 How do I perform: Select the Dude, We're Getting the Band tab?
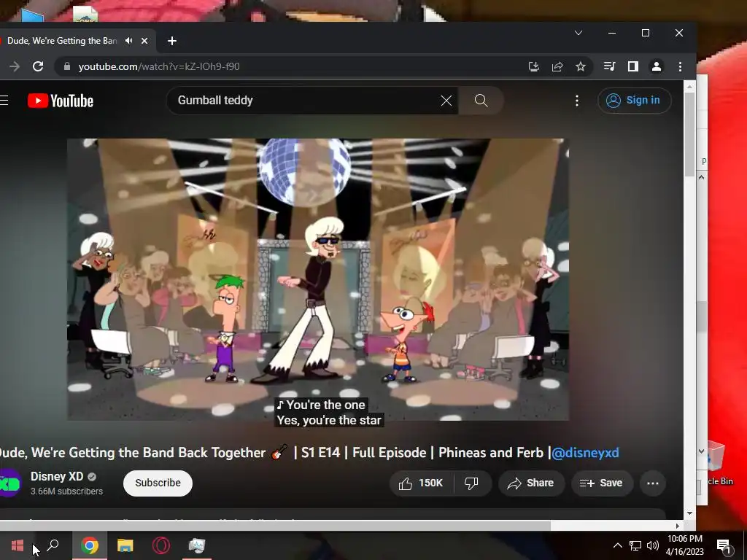point(62,41)
